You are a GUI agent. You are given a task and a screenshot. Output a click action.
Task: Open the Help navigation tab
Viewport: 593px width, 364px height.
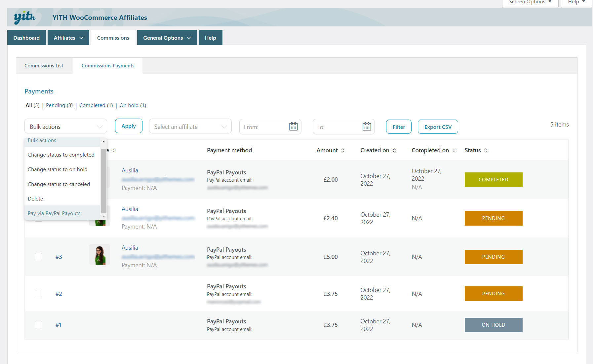pos(210,38)
